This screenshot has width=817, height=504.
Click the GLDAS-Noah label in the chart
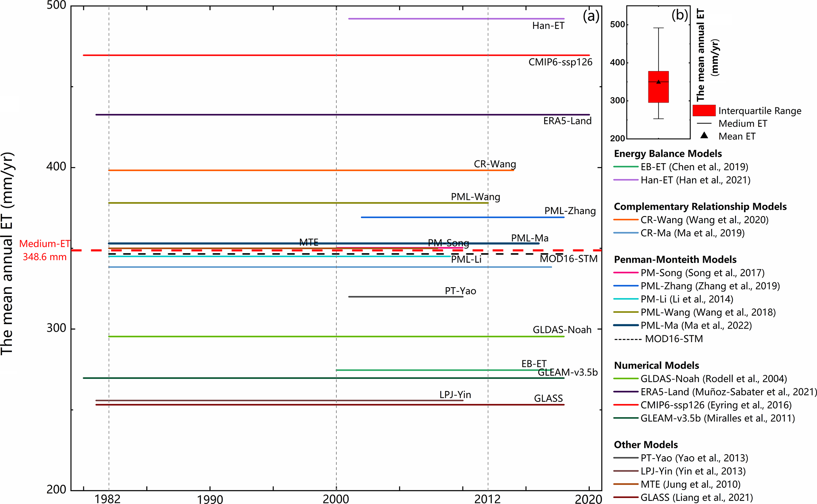562,330
